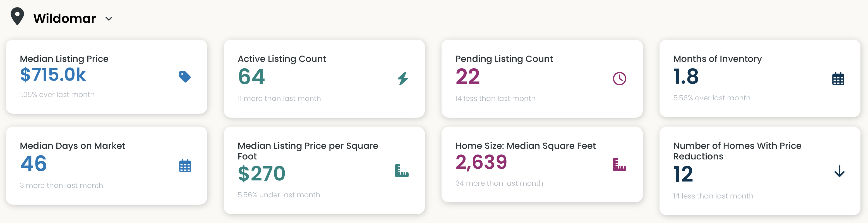The width and height of the screenshot is (868, 223).
Task: Click the 2,639 median square feet value
Action: (x=481, y=162)
